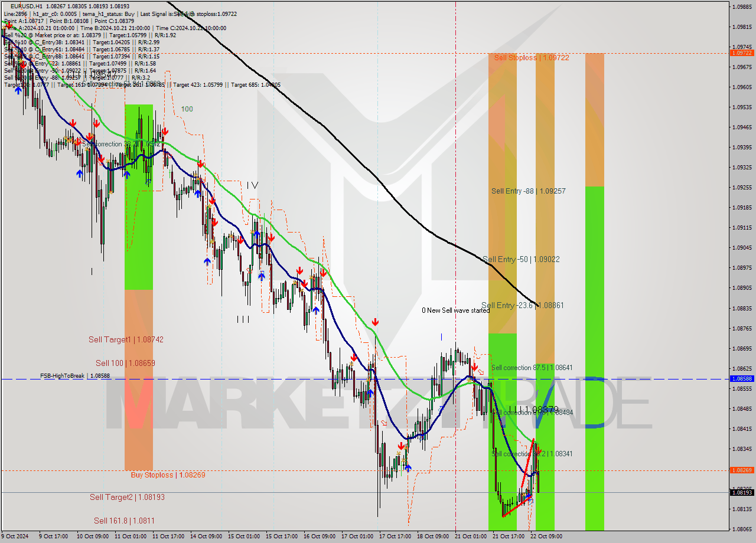
Task: Select the 'Sell Stoploss | 1.09722' label
Action: 532,57
